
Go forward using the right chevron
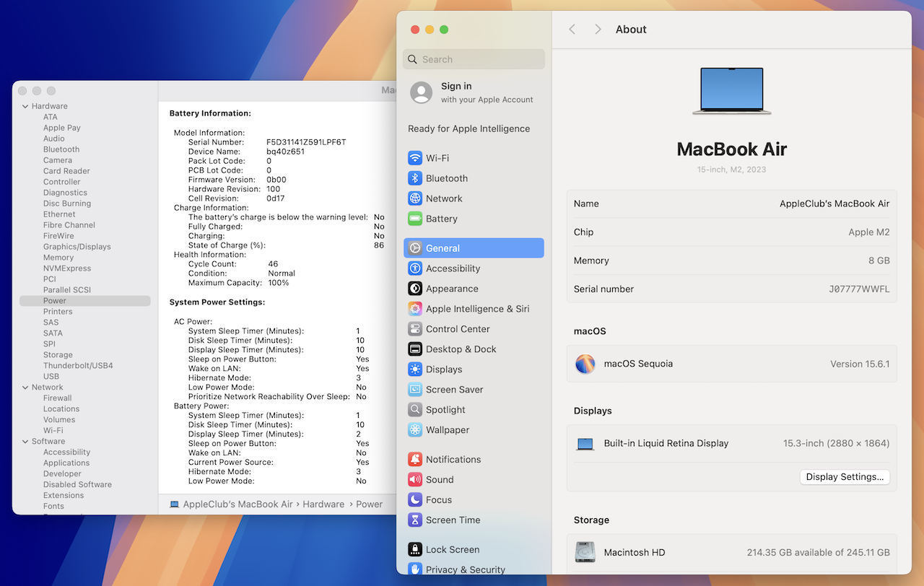click(598, 30)
